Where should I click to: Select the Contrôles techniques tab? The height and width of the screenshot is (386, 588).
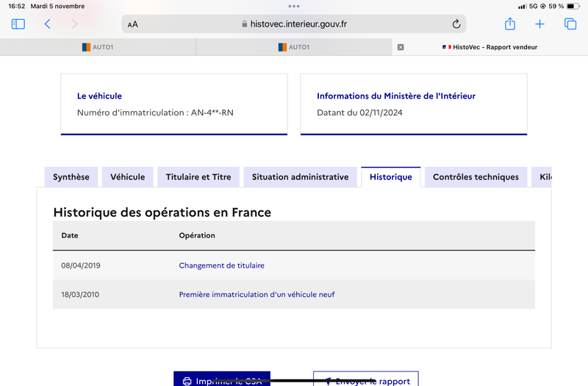tap(476, 177)
